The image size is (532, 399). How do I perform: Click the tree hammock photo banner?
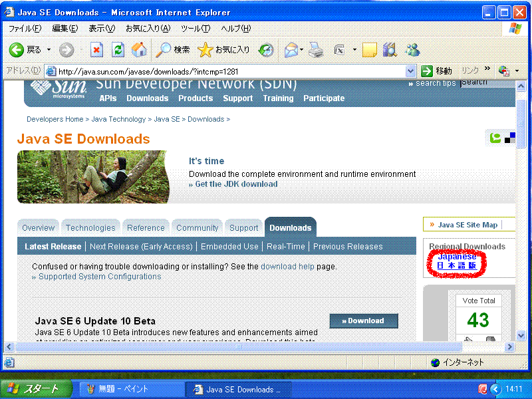(93, 177)
